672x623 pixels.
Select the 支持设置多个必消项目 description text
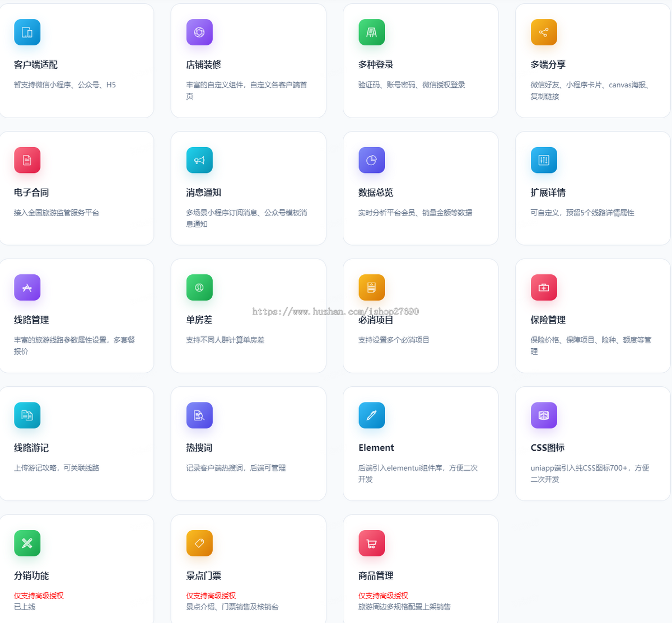(394, 340)
